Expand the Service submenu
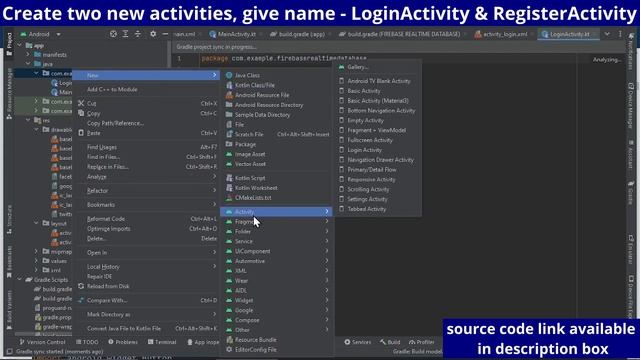This screenshot has height=360, width=640. click(x=277, y=241)
